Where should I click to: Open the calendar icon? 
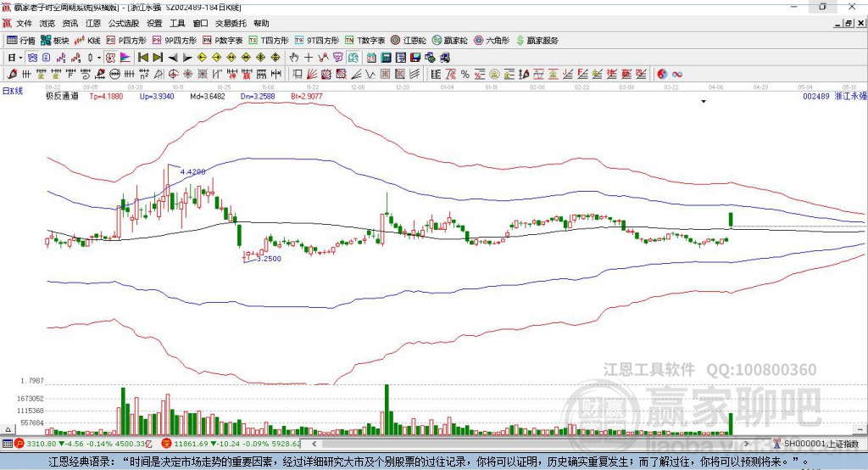click(371, 58)
